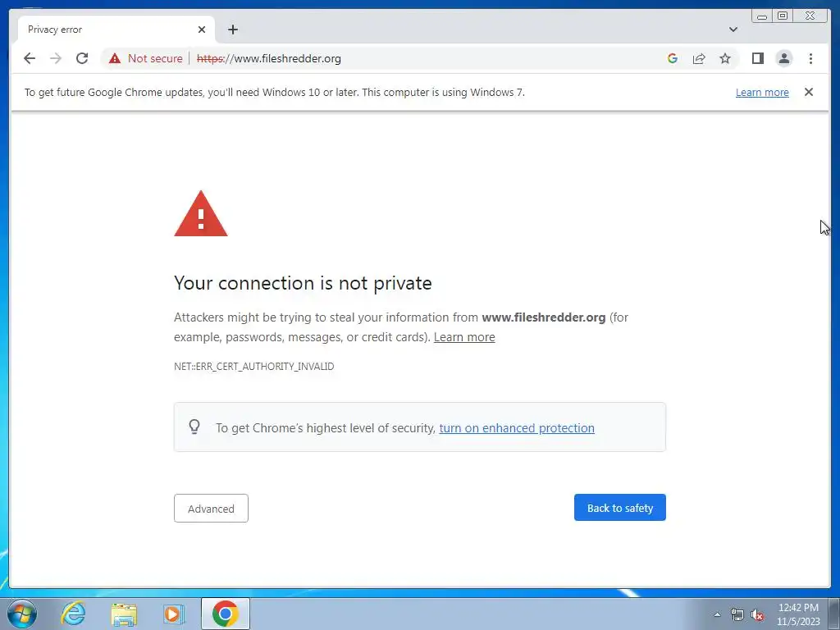
Task: Open Windows Media Player from taskbar
Action: [x=174, y=614]
